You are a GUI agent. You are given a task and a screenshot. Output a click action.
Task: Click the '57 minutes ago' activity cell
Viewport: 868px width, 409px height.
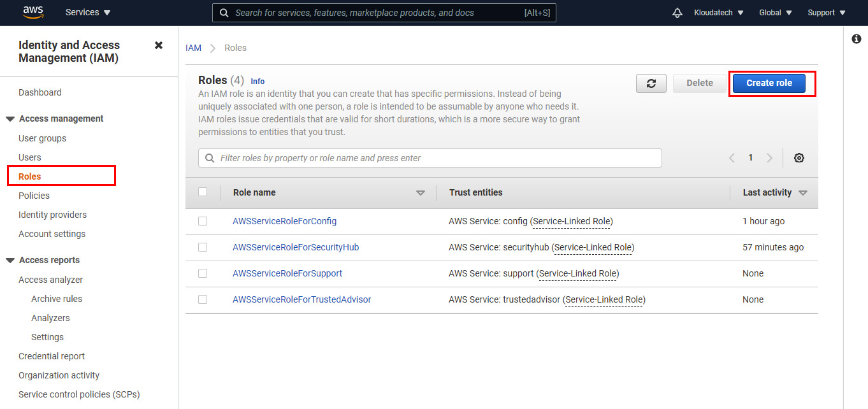(x=773, y=247)
